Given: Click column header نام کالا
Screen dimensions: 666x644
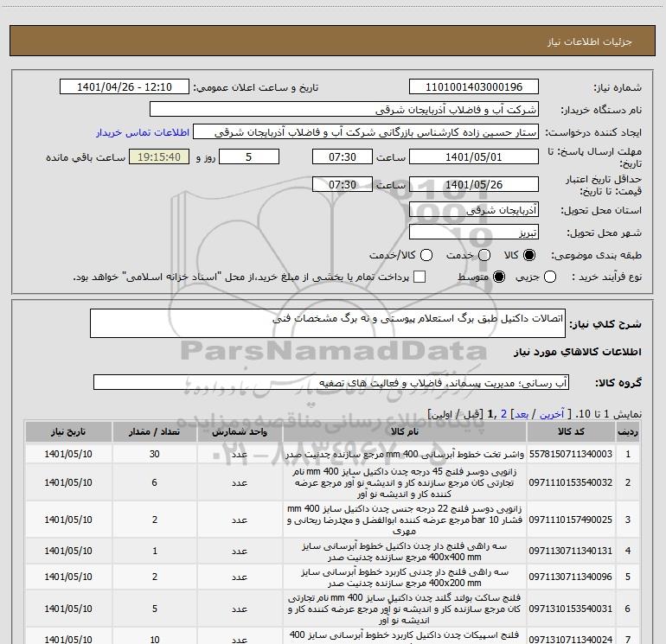Looking at the screenshot, I should (x=405, y=431).
